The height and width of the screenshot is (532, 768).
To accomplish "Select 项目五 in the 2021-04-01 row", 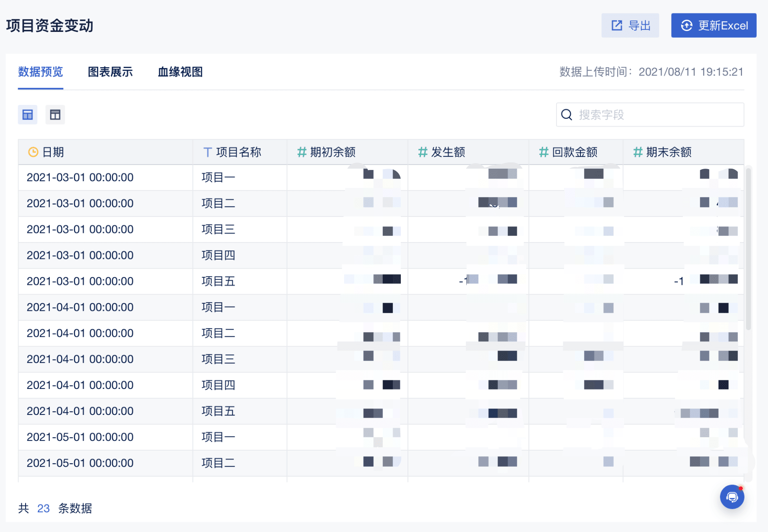I will pyautogui.click(x=218, y=412).
